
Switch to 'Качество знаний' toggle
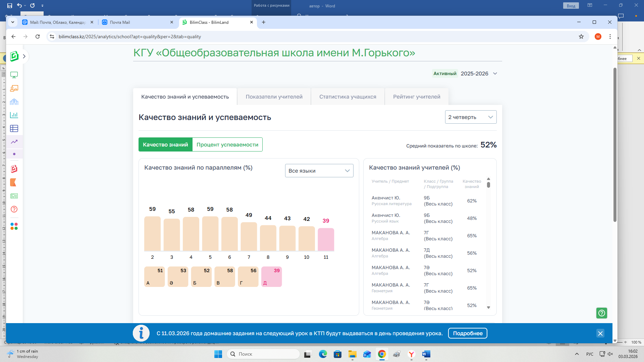click(165, 144)
